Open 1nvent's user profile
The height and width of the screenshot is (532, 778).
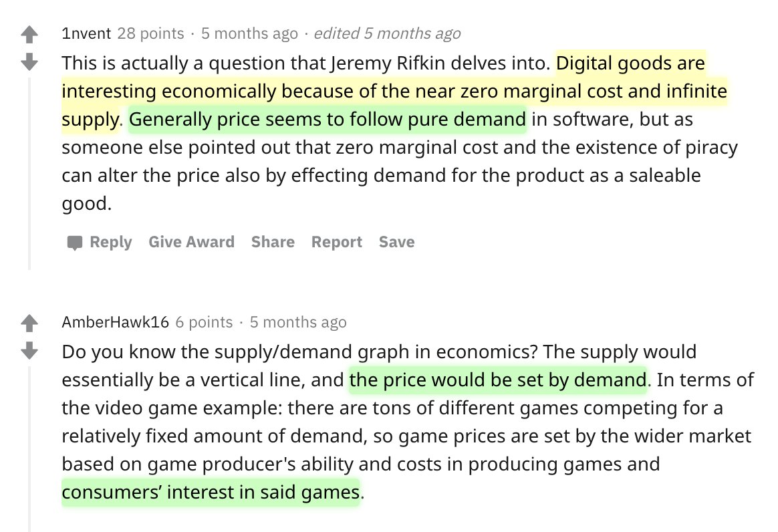pos(86,33)
